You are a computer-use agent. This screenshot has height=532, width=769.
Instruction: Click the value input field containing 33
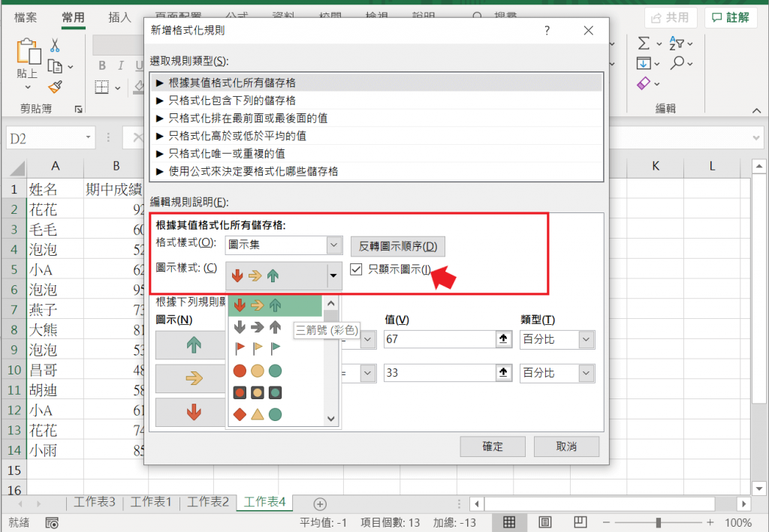click(440, 373)
